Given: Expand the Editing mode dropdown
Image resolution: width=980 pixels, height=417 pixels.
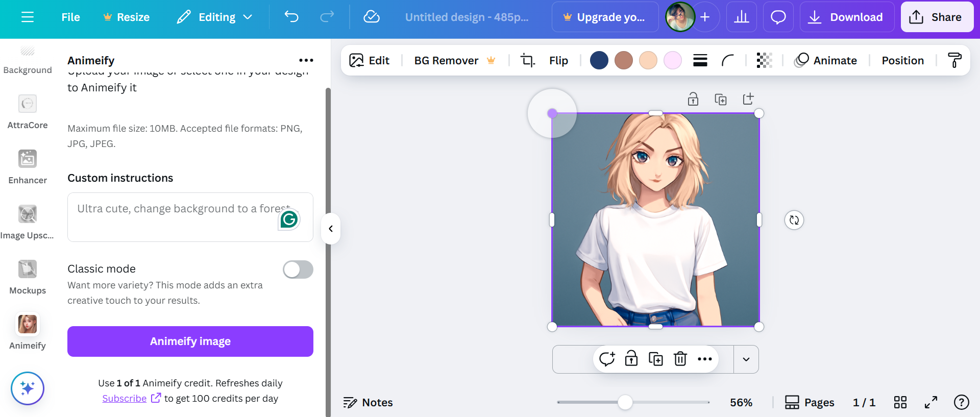Looking at the screenshot, I should tap(215, 17).
